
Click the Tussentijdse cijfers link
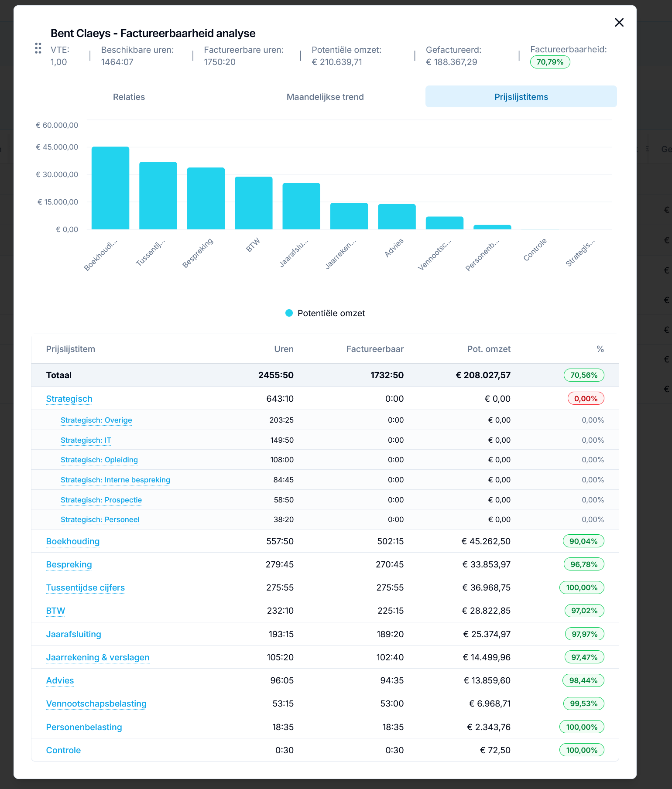(86, 587)
